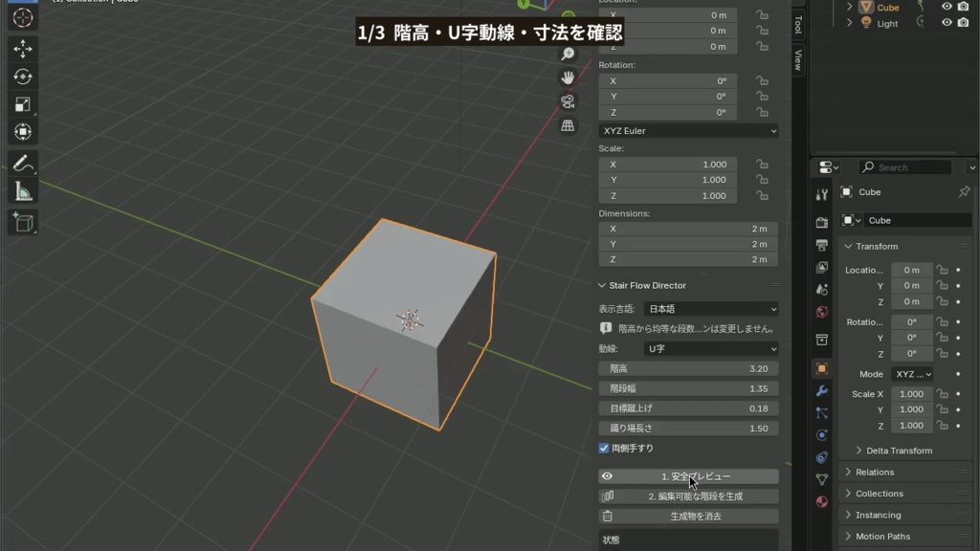Select the Scale tool

[23, 104]
